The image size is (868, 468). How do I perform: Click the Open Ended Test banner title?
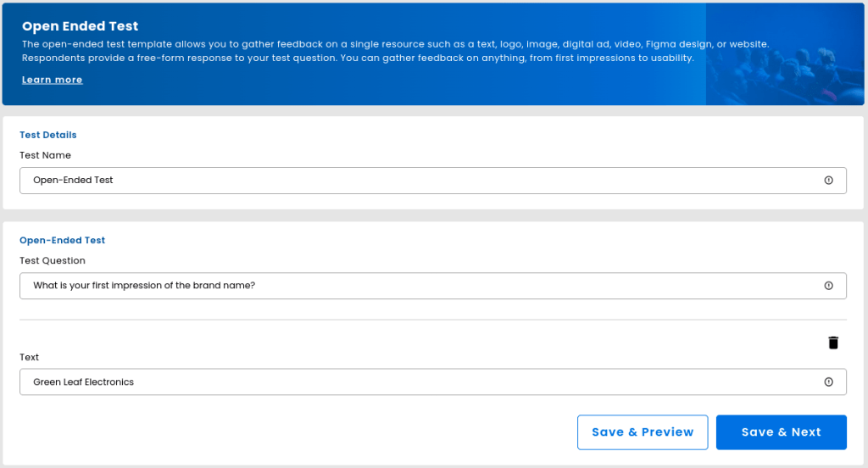click(x=80, y=26)
